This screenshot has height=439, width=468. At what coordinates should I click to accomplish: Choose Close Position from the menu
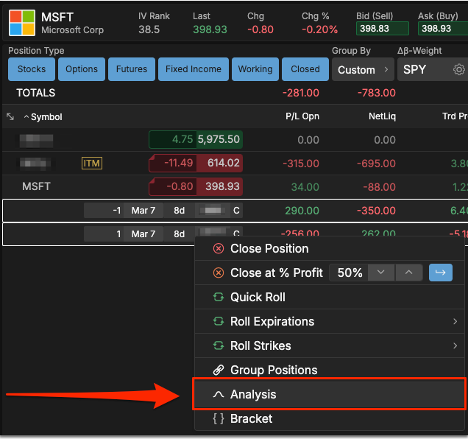[329, 249]
